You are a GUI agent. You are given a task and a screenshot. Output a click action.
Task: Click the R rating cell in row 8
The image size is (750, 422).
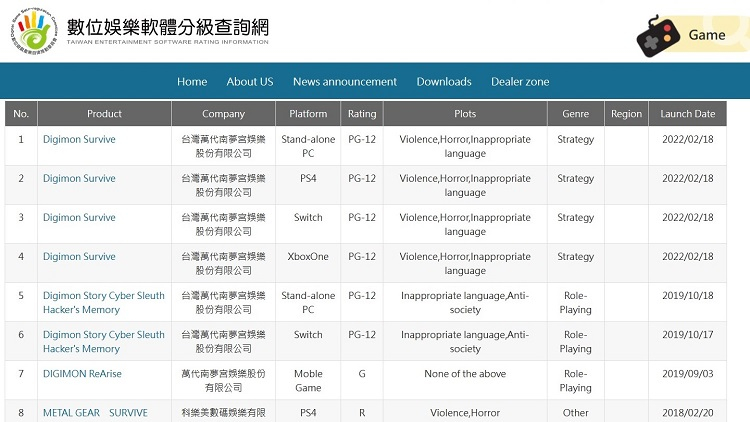[x=362, y=412]
